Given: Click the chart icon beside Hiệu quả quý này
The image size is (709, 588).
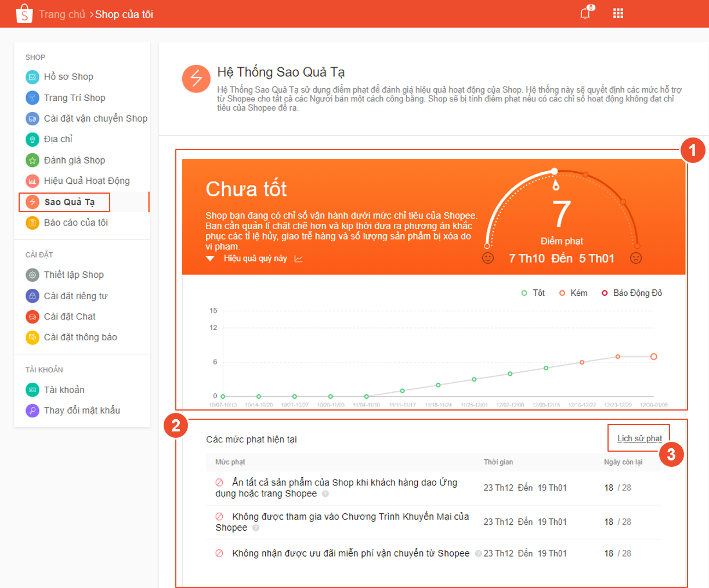Looking at the screenshot, I should pyautogui.click(x=298, y=259).
